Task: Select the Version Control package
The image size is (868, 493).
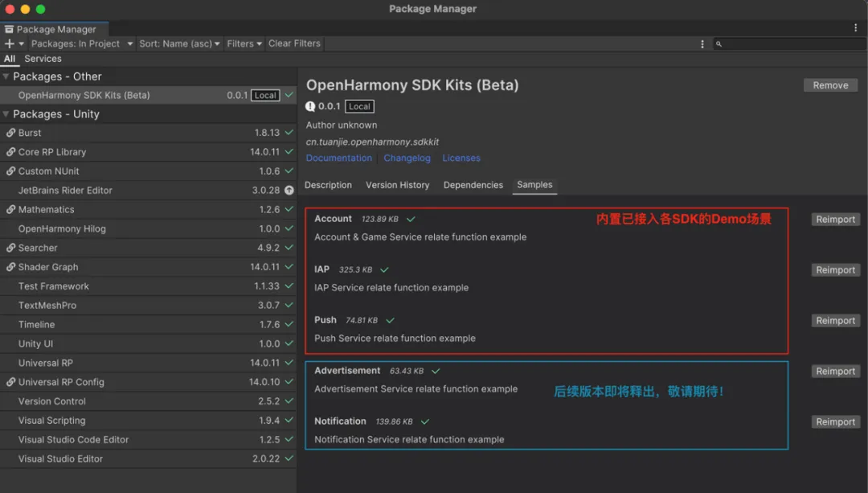Action: point(149,401)
